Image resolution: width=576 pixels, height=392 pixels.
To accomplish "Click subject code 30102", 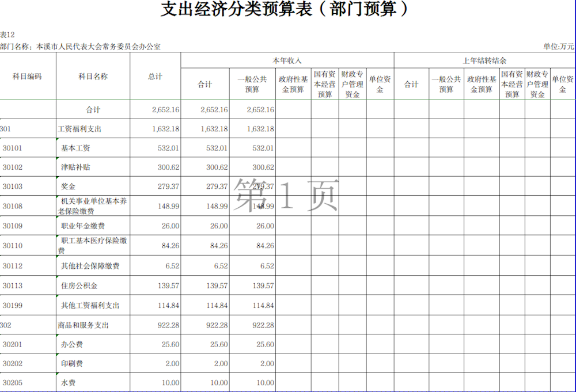I will (x=13, y=167).
